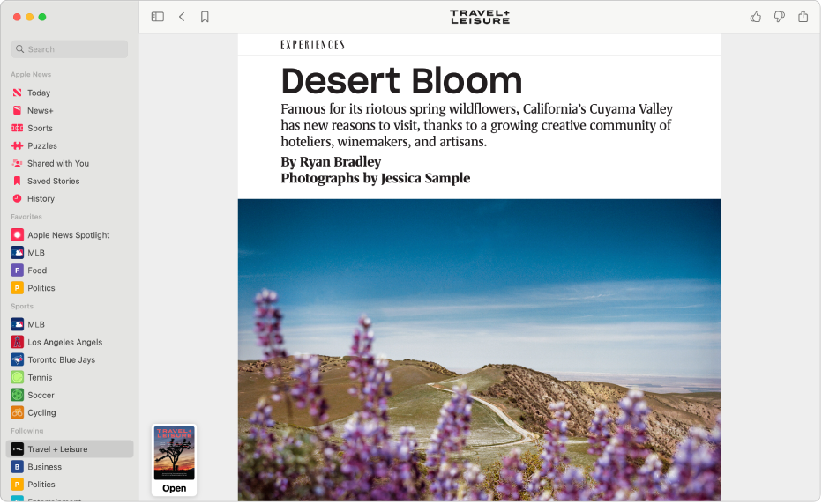The image size is (822, 504).
Task: Click the Politics icon under Following
Action: pos(18,485)
